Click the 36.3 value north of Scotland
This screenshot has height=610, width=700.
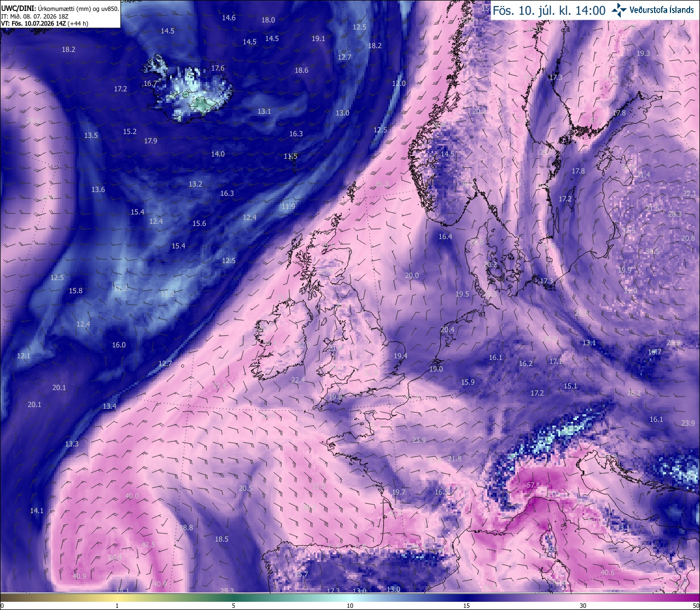[x=382, y=184]
